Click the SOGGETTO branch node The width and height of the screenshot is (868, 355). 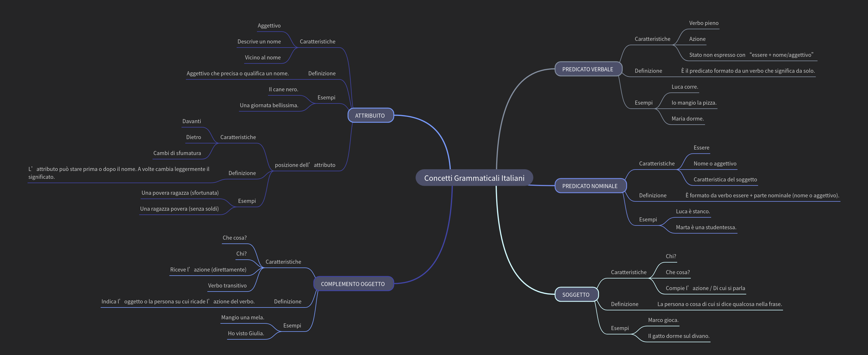(575, 295)
